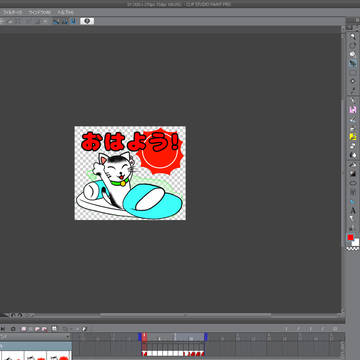Pick the red main color swatch
The height and width of the screenshot is (360, 360).
[x=350, y=237]
